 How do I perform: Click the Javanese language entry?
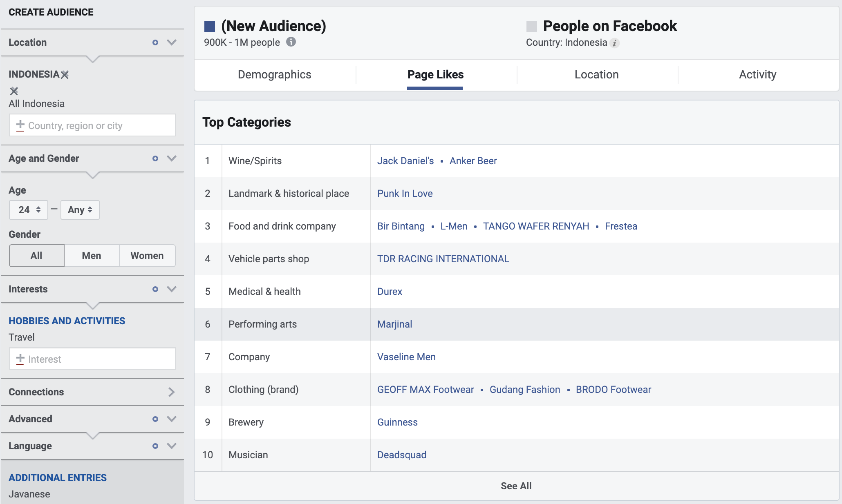coord(29,494)
